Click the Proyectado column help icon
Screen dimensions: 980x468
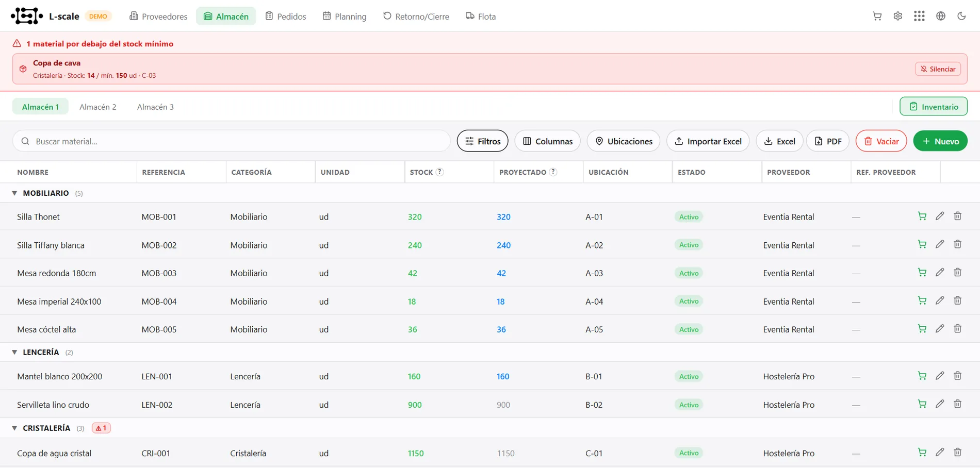[553, 172]
